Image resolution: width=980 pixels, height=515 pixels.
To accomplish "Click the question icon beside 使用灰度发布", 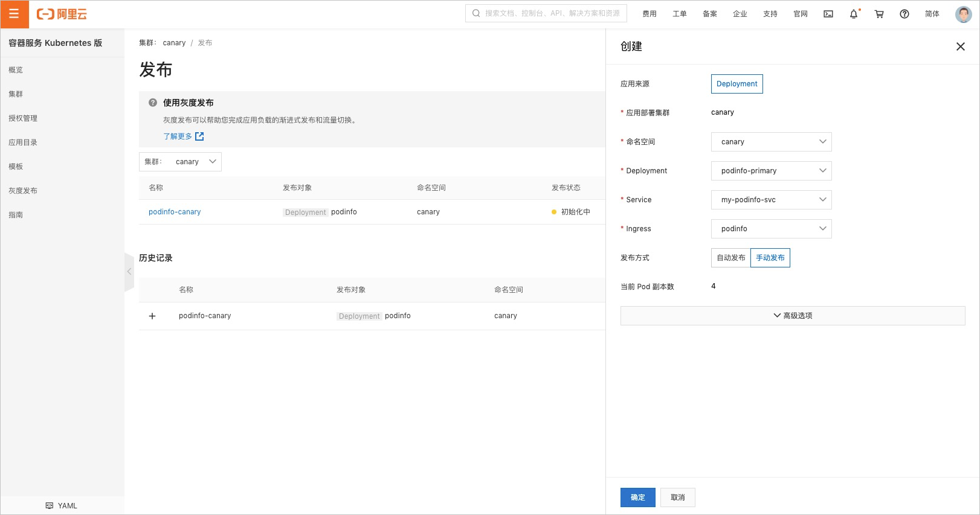I will click(x=153, y=103).
